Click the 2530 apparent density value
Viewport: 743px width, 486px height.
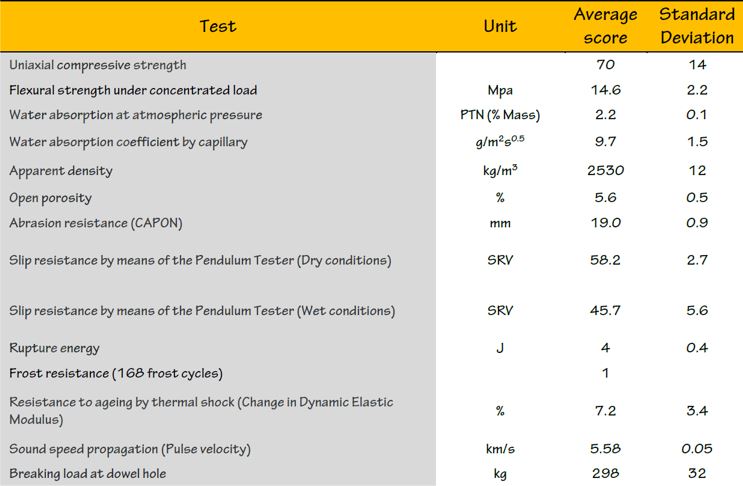point(606,171)
